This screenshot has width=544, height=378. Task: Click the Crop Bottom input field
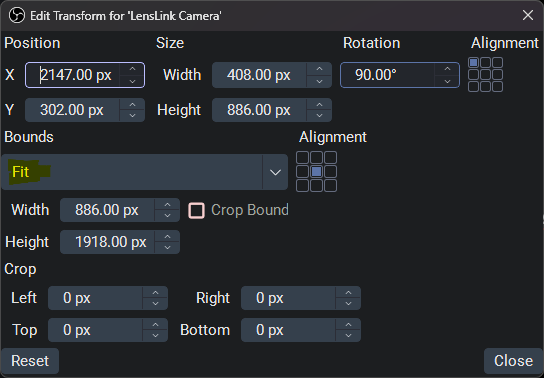coord(301,330)
